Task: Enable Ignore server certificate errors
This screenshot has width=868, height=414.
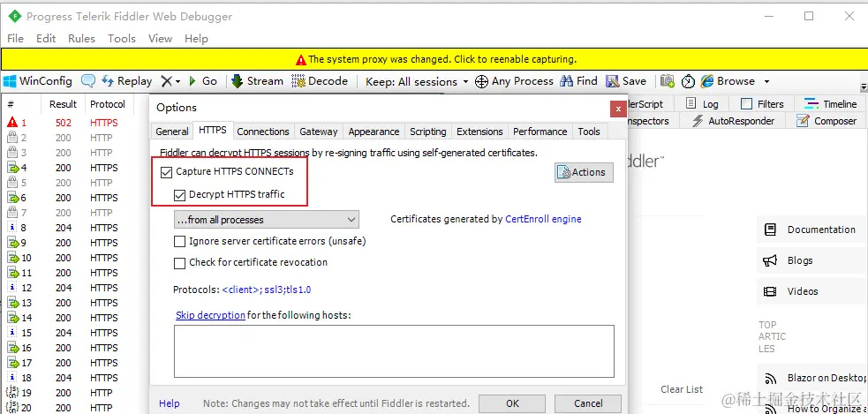Action: pos(179,241)
